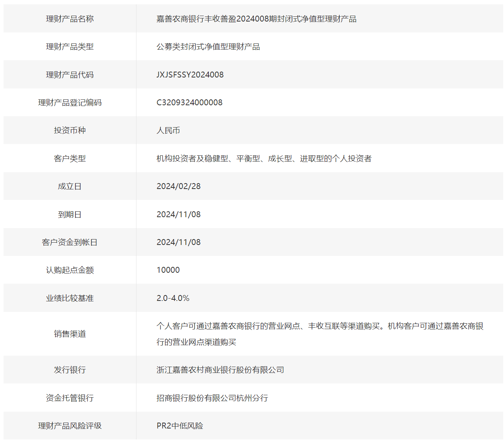Select benchmark value '2.0-4.0%'
Viewport: 504px width, 441px height.
[173, 298]
